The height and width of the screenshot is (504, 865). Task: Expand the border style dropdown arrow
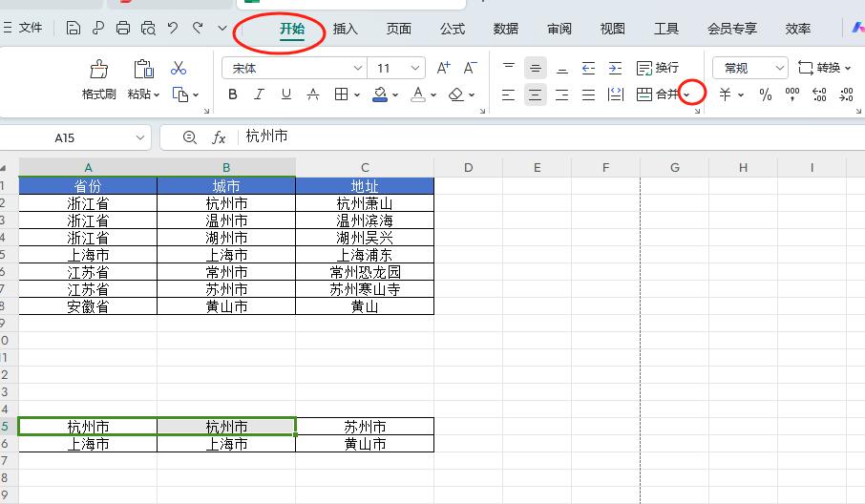click(x=357, y=94)
